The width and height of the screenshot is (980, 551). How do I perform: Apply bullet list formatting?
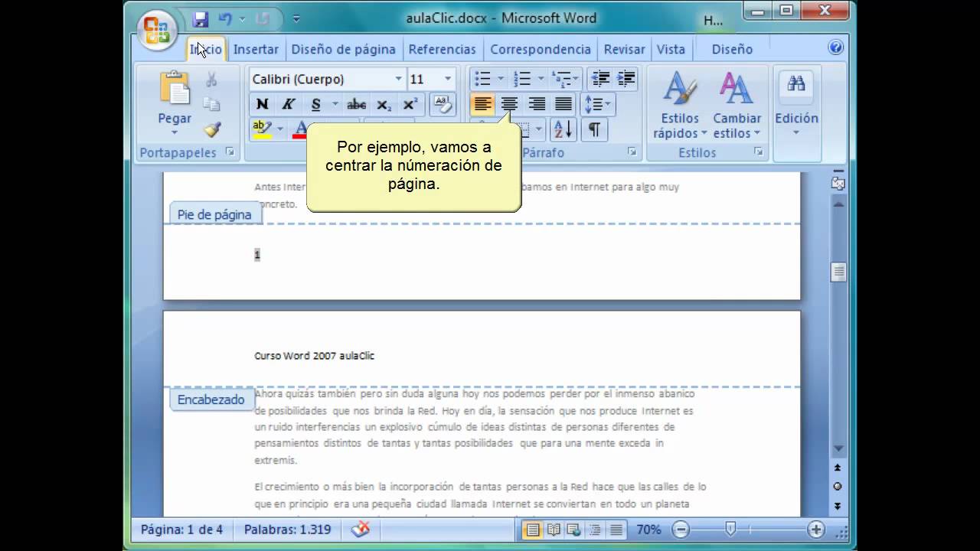coord(482,78)
